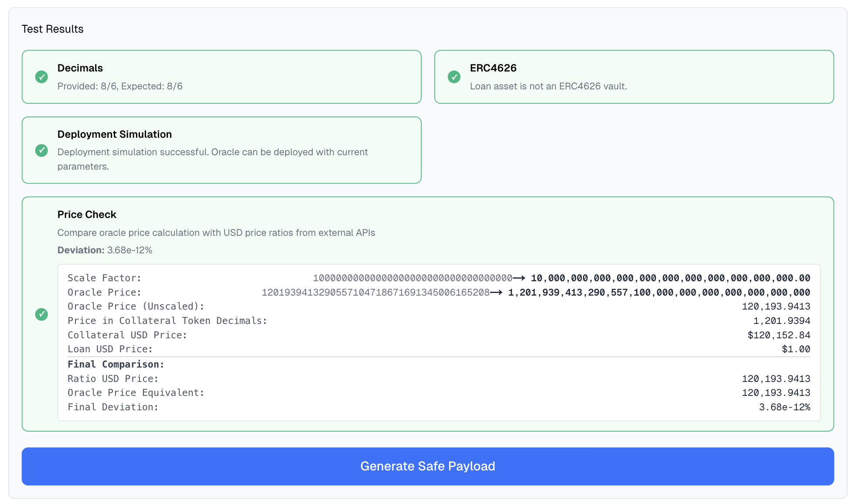Image resolution: width=852 pixels, height=504 pixels.
Task: Click the Price in Collateral Token Decimals value
Action: click(x=781, y=321)
